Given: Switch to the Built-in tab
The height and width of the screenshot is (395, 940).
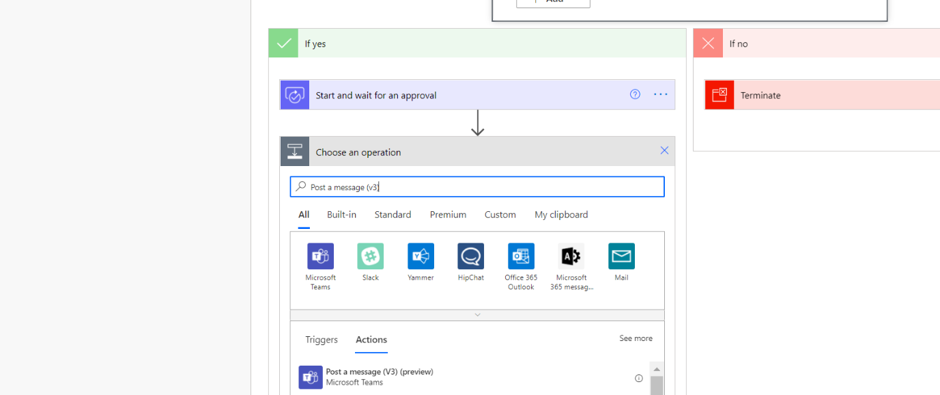Looking at the screenshot, I should (x=342, y=215).
